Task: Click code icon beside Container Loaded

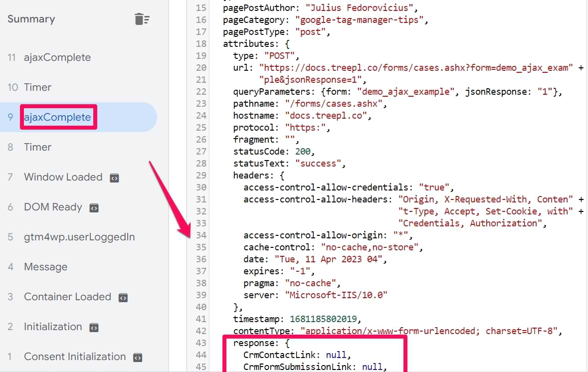Action: tap(123, 298)
